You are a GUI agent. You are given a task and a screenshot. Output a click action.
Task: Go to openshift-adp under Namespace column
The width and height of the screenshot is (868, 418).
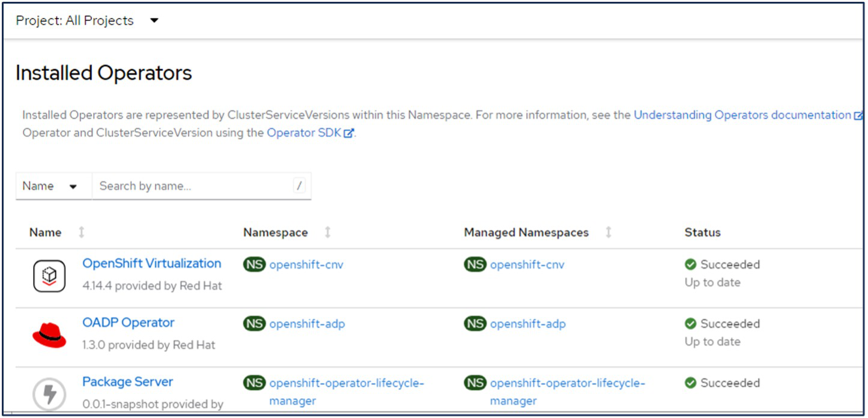click(307, 324)
